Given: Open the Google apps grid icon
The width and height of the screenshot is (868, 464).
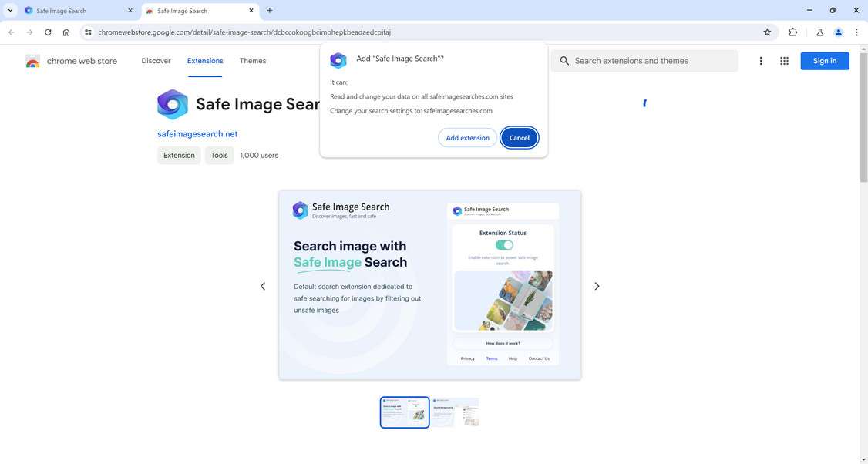Looking at the screenshot, I should [x=785, y=60].
